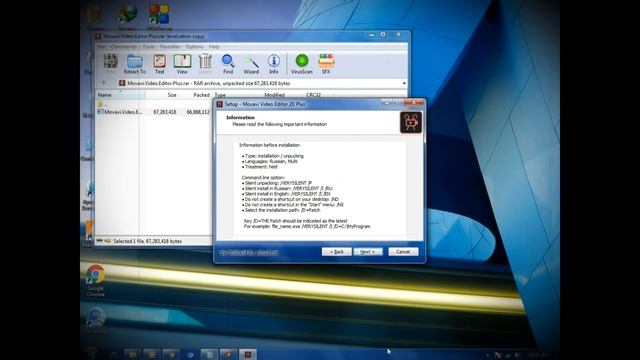Click the Back button in Setup wizard

[337, 252]
